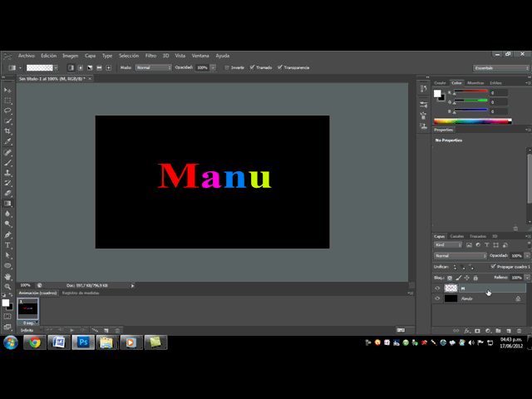Open the Modo blend mode dropdown
Screen dimensions: 532x399
[x=154, y=68]
